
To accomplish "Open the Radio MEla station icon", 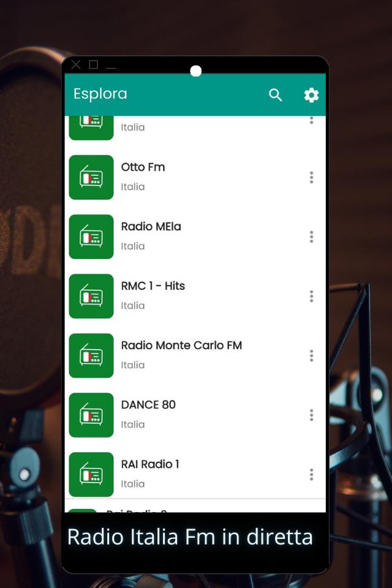I will click(91, 236).
